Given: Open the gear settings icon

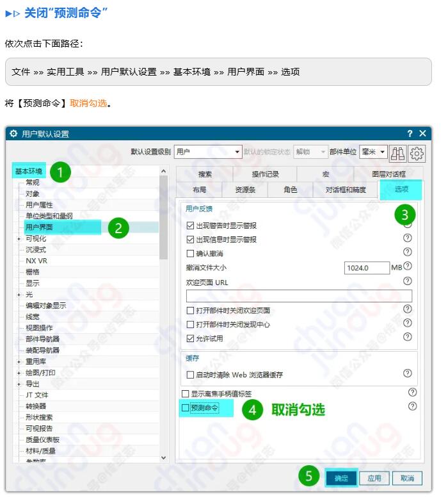Looking at the screenshot, I should pos(417,152).
